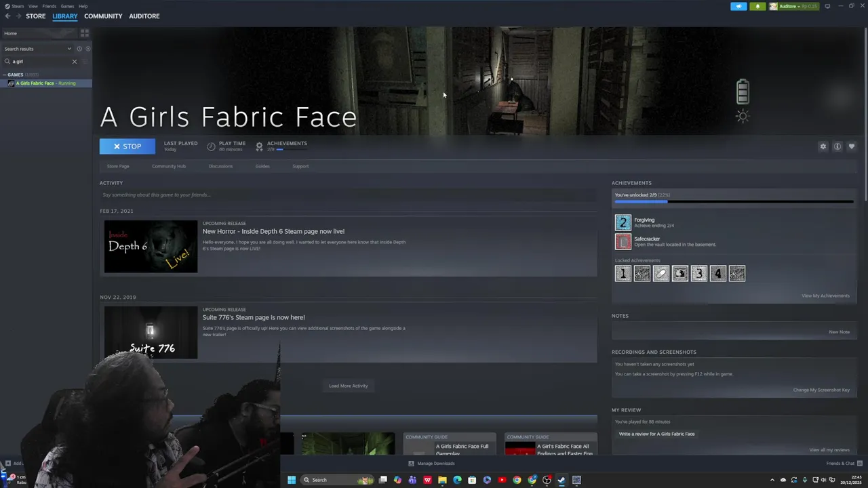Click locked achievement icon numbered 1

(623, 273)
